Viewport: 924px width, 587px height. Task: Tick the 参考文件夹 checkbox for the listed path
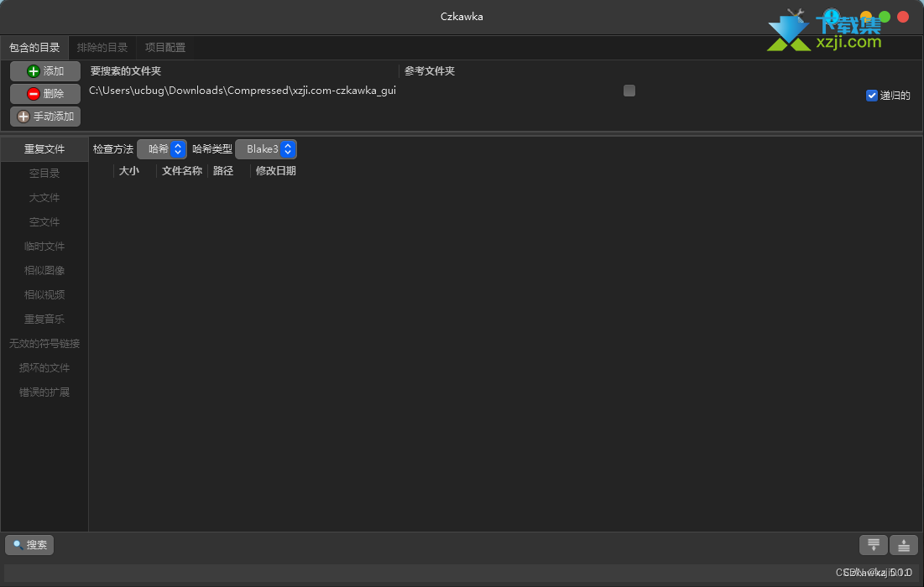coord(629,91)
